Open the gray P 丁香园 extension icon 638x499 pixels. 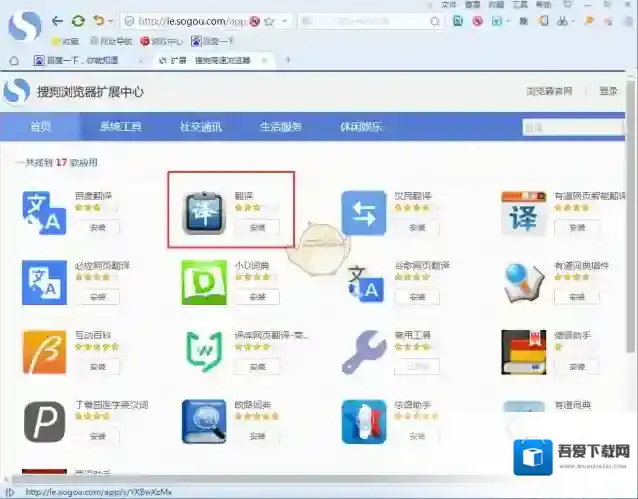[44, 422]
